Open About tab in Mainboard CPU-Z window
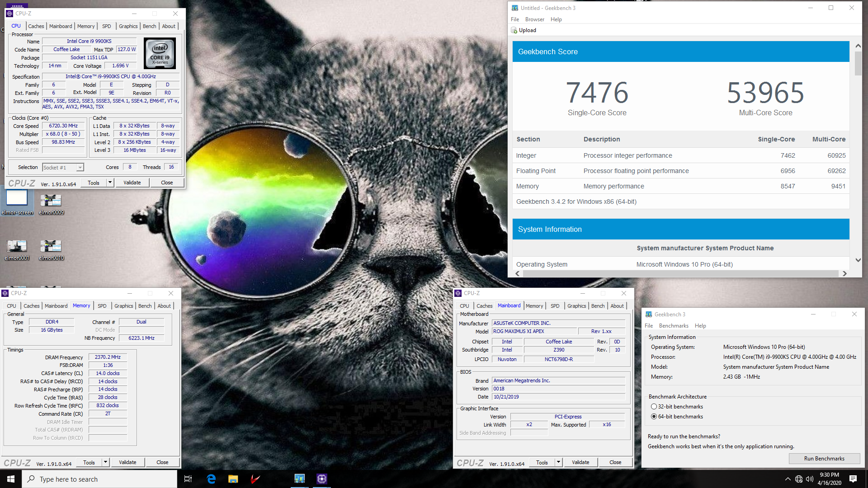 (617, 306)
